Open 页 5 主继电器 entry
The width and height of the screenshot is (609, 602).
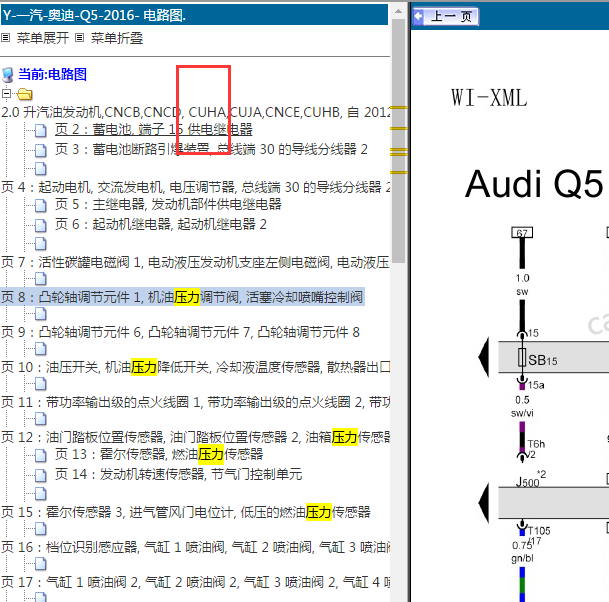point(168,204)
